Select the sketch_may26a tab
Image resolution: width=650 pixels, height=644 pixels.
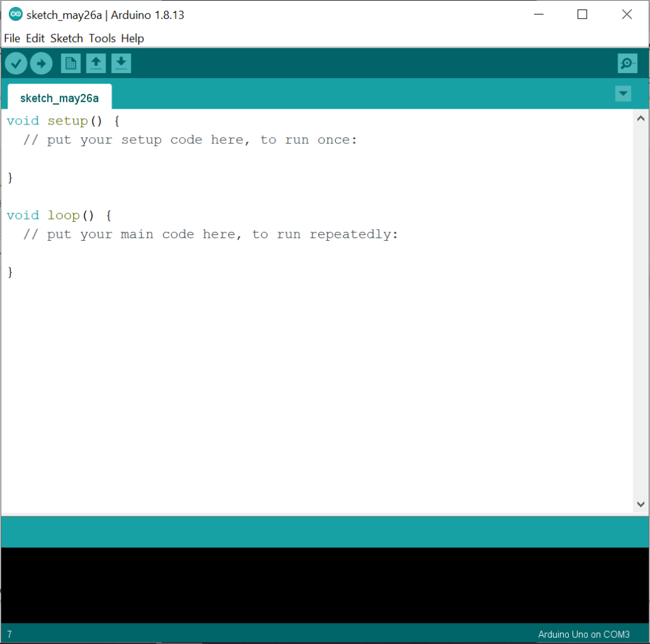(60, 97)
